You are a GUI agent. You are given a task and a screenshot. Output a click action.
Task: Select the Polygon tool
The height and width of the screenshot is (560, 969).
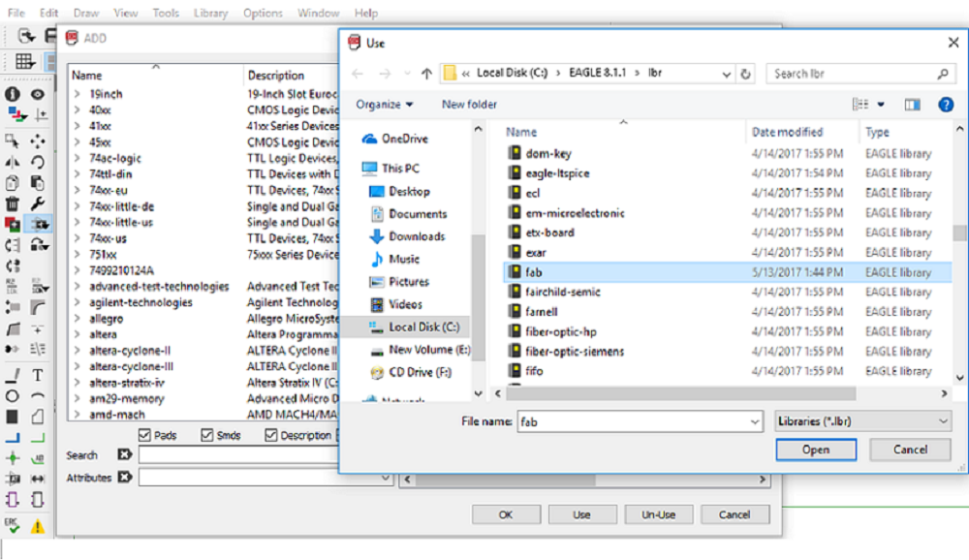[38, 418]
